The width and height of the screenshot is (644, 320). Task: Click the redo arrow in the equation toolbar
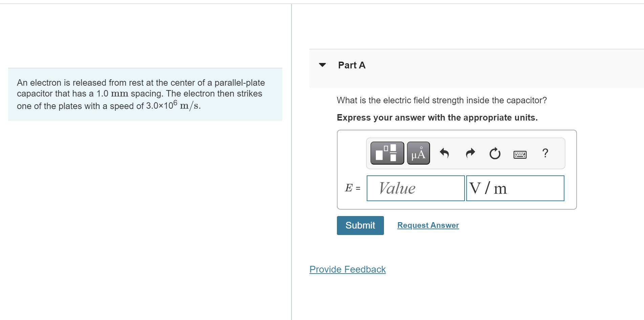470,153
